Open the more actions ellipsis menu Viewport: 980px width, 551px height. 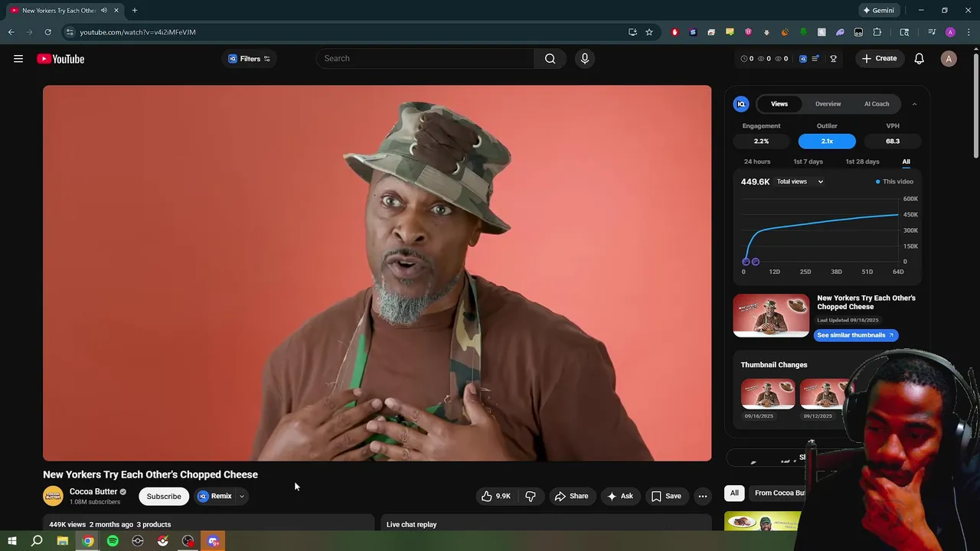click(x=702, y=496)
